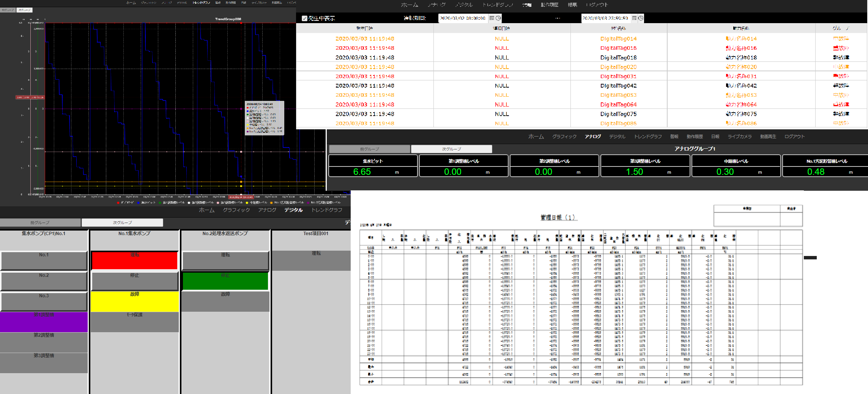Click the タグ名称 column header in alarm table
This screenshot has height=394, width=868.
pyautogui.click(x=619, y=28)
